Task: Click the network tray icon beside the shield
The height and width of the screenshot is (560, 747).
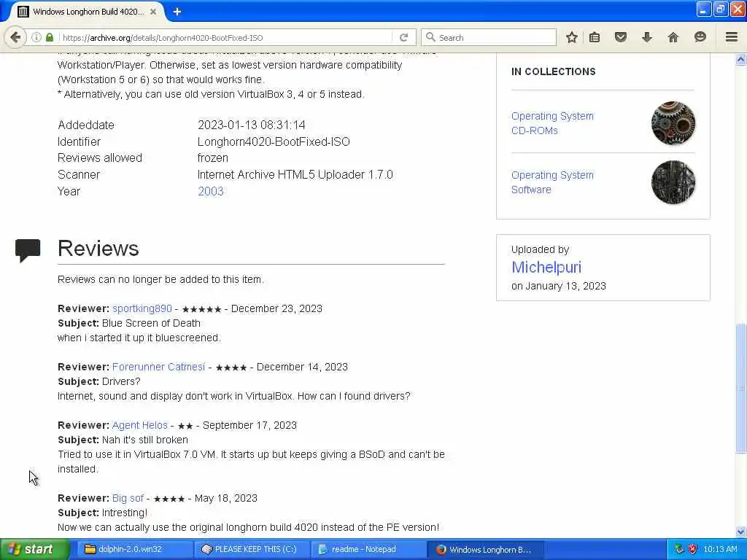Action: coord(679,549)
